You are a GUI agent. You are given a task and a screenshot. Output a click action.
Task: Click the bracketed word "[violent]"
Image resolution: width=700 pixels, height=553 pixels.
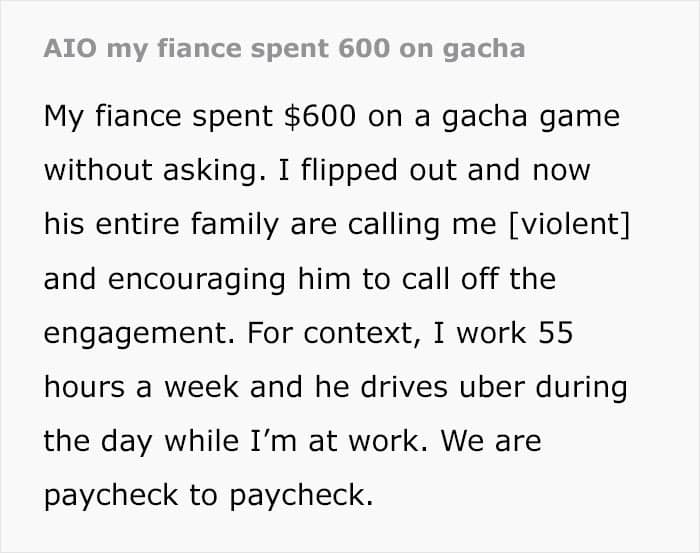click(570, 224)
